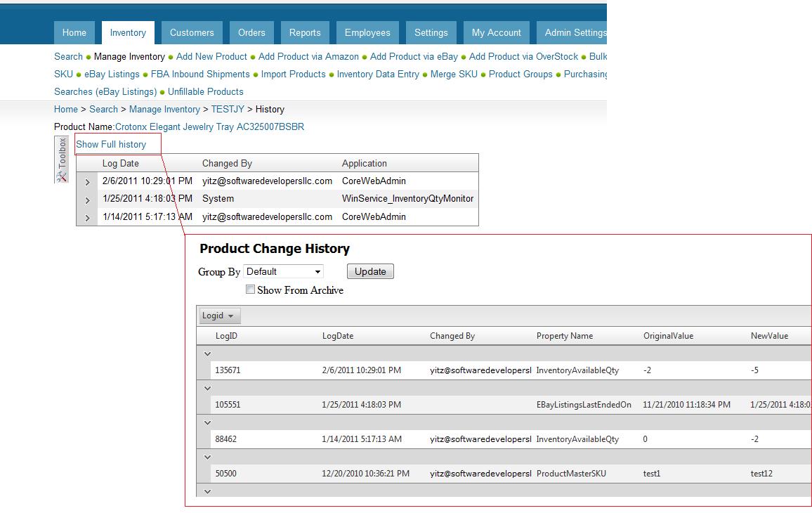This screenshot has height=513, width=812.
Task: Sort by the Log Date column header
Action: click(121, 163)
